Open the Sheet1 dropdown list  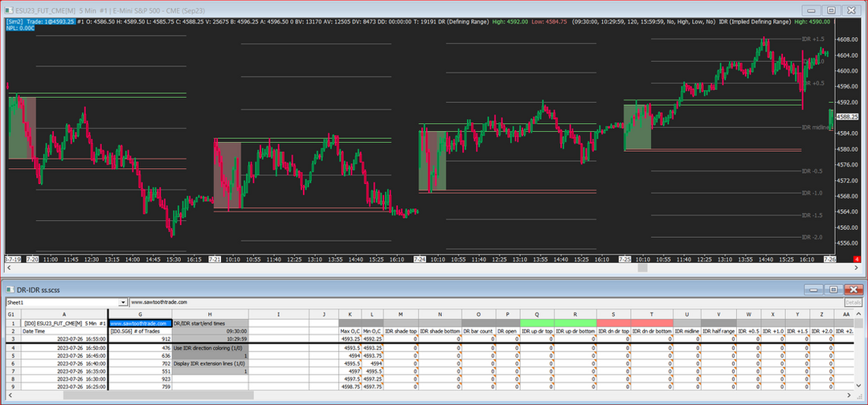(x=123, y=302)
